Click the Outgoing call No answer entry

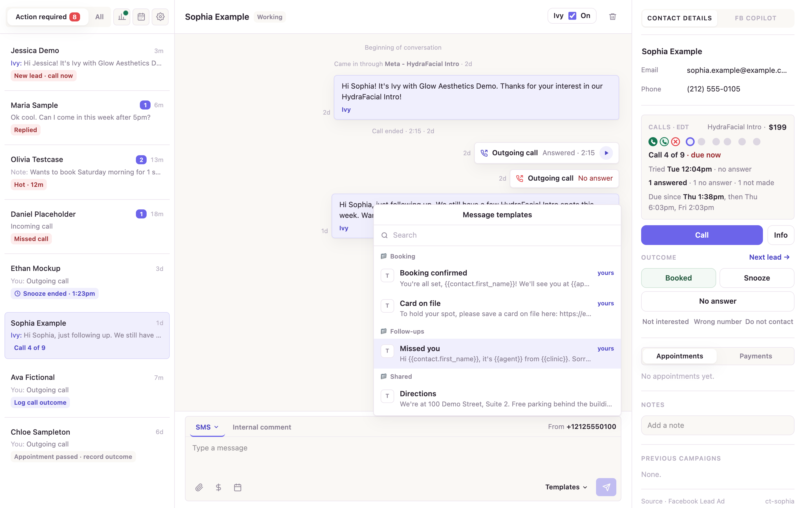click(x=564, y=178)
